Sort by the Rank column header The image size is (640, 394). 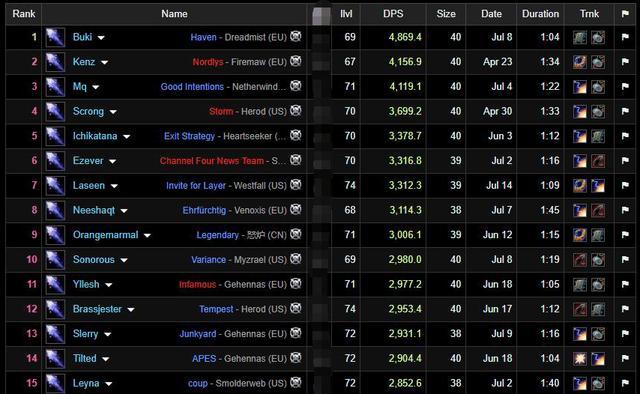pyautogui.click(x=24, y=14)
